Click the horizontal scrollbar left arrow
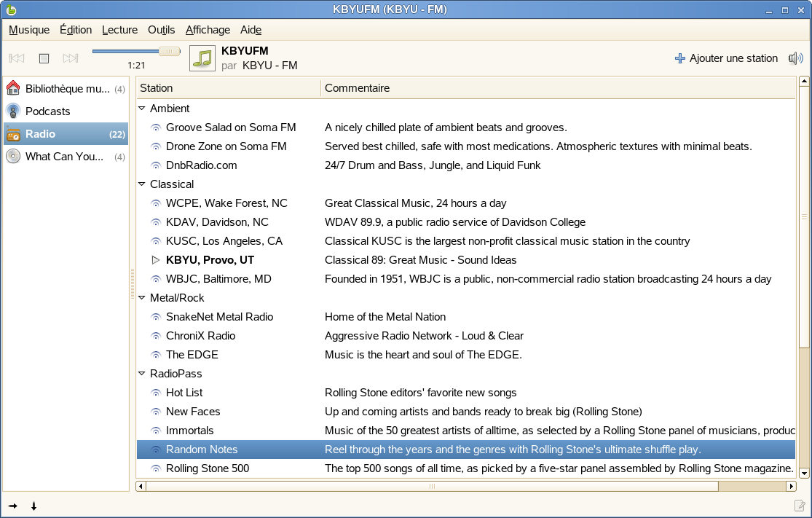 pyautogui.click(x=141, y=486)
